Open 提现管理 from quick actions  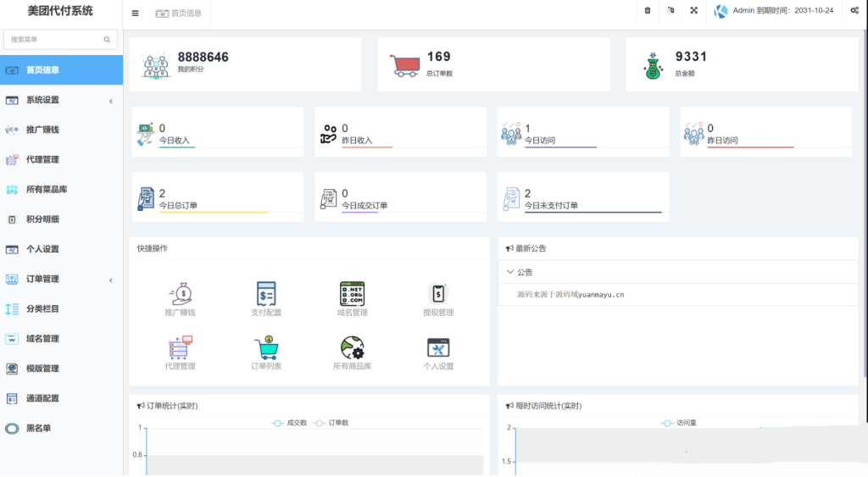[x=438, y=295]
